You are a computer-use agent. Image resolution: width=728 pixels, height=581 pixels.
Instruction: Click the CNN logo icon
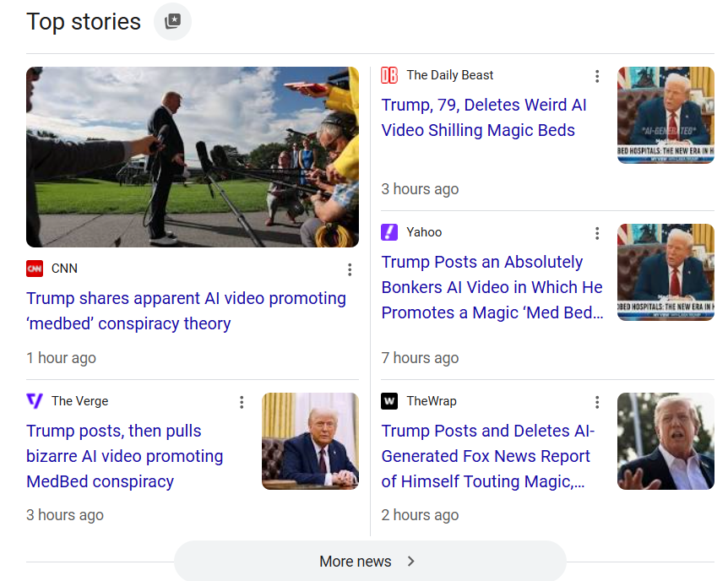[x=35, y=269]
